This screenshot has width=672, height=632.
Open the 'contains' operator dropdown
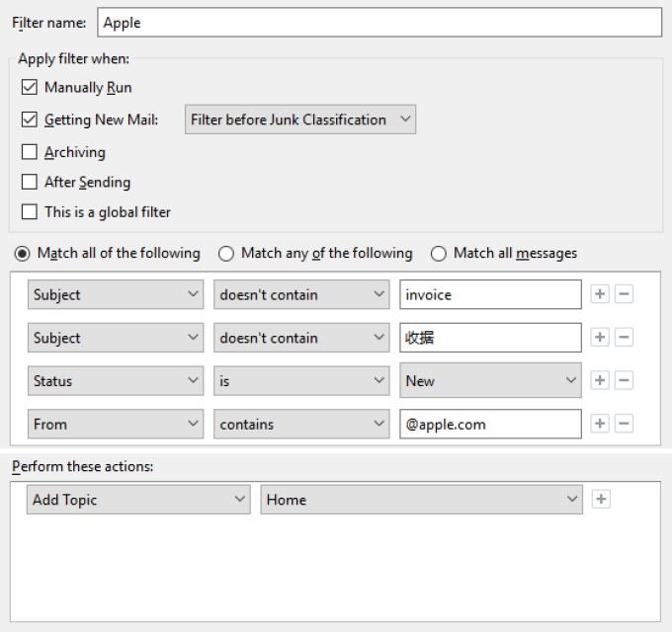coord(301,424)
